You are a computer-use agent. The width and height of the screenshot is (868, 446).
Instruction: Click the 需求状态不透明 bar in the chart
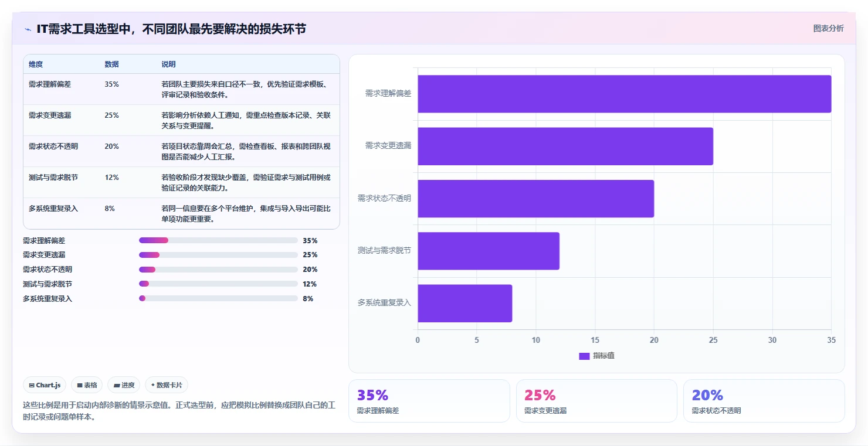tap(535, 199)
